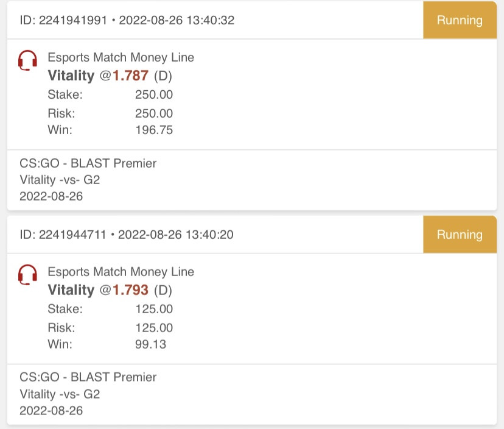Select the first Esports Match Money Line title
This screenshot has height=429, width=504.
(121, 57)
